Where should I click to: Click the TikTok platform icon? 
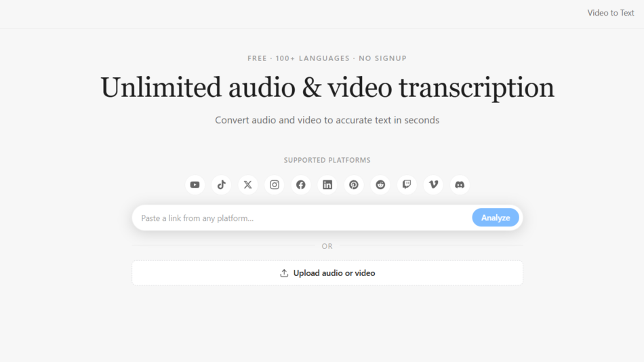coord(222,185)
